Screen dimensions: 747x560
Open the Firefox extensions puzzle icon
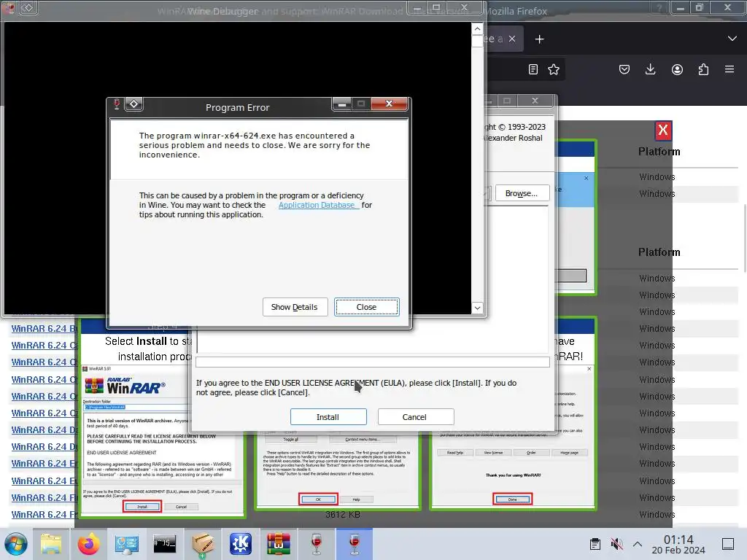point(703,69)
